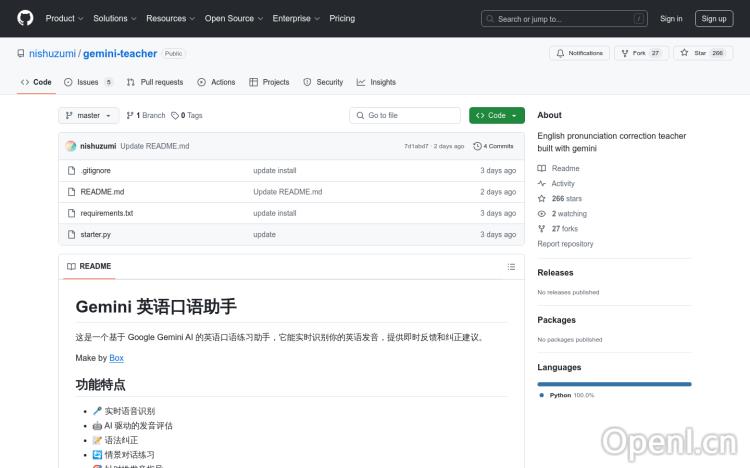Open the green Code dropdown
The width and height of the screenshot is (750, 468).
pyautogui.click(x=496, y=116)
